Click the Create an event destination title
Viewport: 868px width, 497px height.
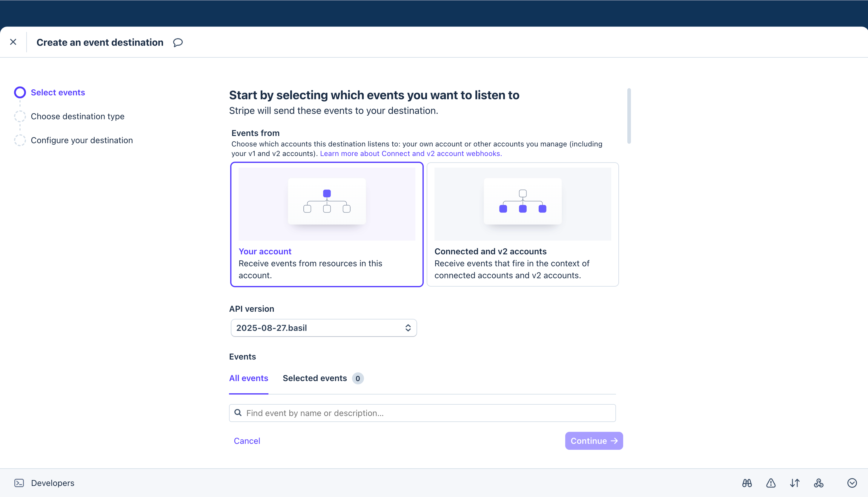point(100,42)
